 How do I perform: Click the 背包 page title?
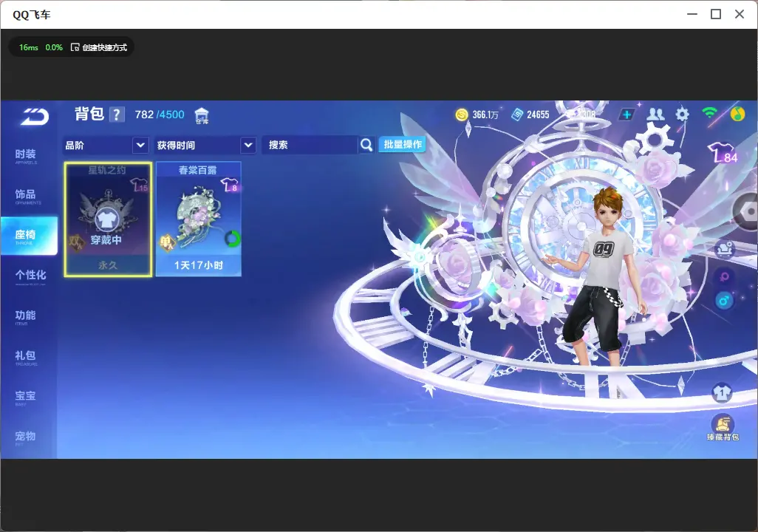click(x=89, y=114)
